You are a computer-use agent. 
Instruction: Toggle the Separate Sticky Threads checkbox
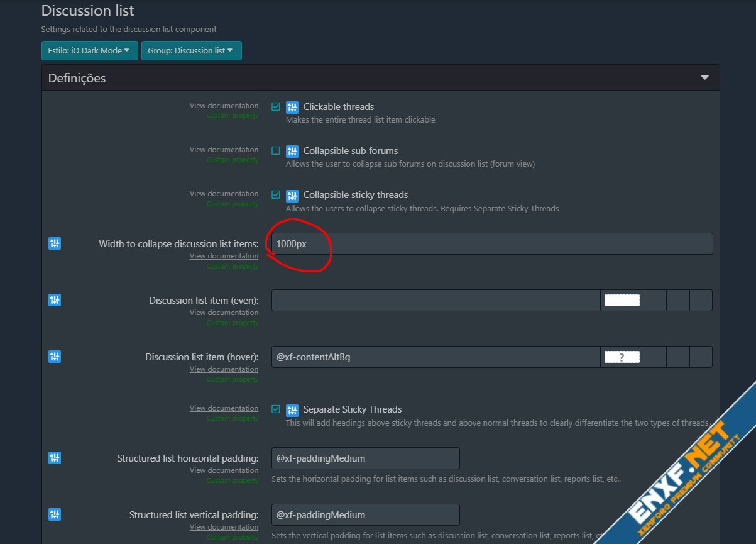pyautogui.click(x=276, y=409)
